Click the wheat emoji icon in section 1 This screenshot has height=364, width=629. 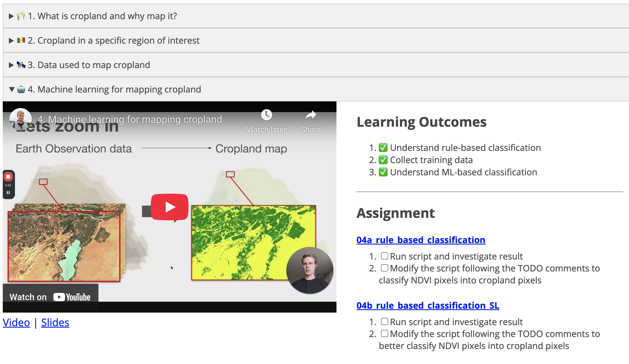(21, 16)
